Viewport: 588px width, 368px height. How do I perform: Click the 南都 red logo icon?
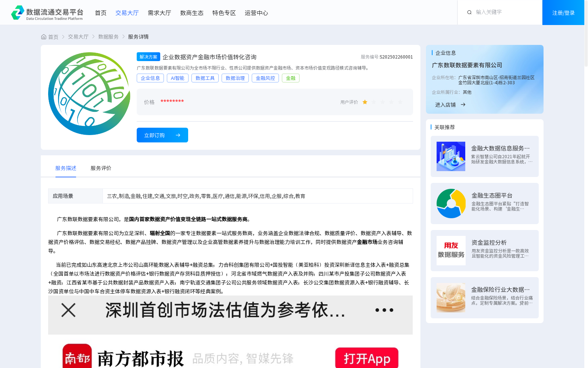click(x=77, y=356)
